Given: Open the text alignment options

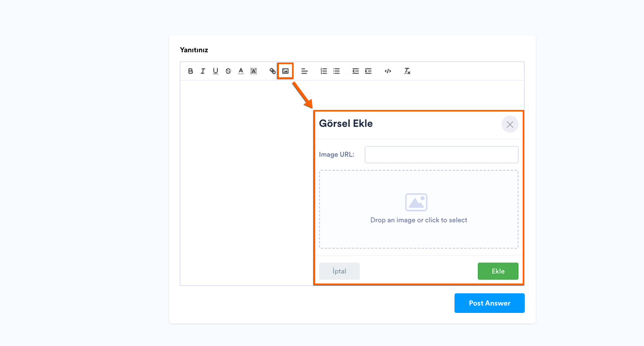Looking at the screenshot, I should [304, 71].
